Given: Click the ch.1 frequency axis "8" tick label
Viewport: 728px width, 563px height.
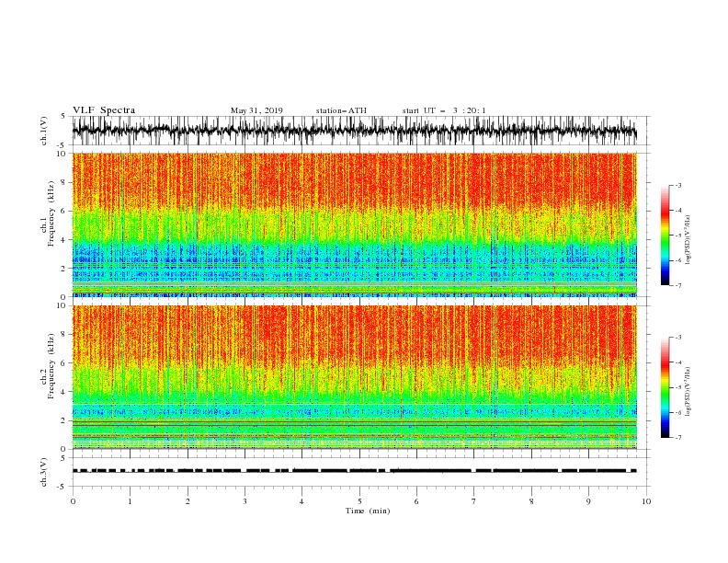Looking at the screenshot, I should coord(63,182).
